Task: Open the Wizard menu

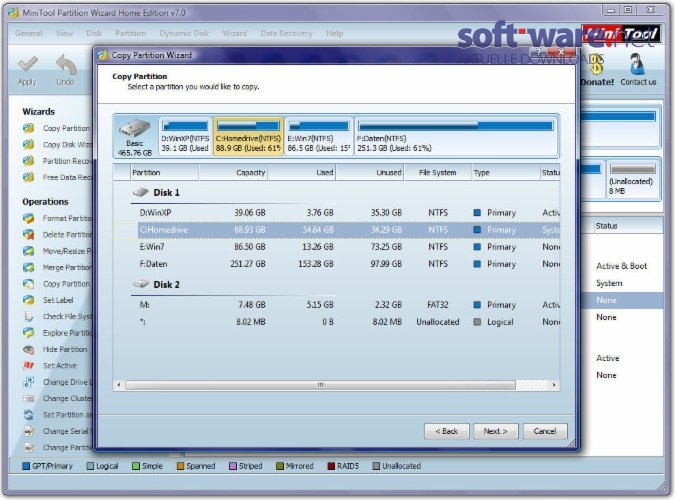Action: click(x=235, y=33)
